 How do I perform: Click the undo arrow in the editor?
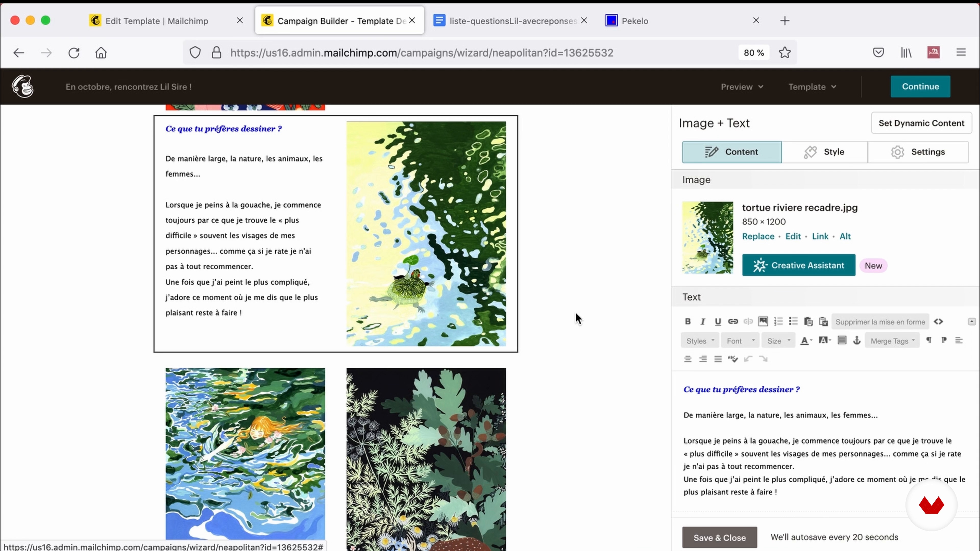(x=748, y=359)
